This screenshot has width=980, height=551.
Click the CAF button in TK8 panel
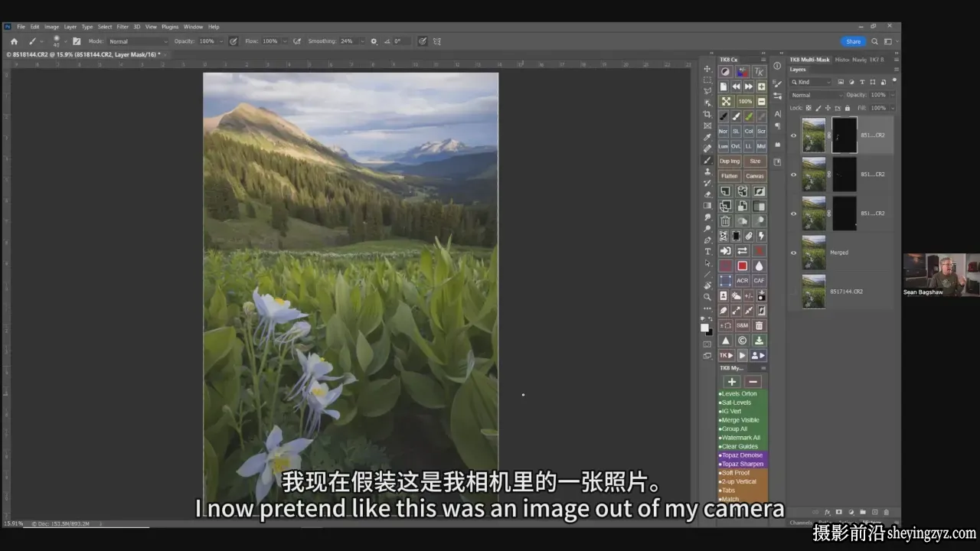tap(759, 281)
